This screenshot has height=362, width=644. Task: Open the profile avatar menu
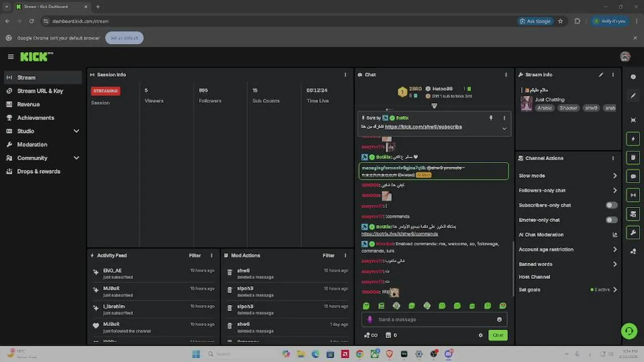[625, 57]
